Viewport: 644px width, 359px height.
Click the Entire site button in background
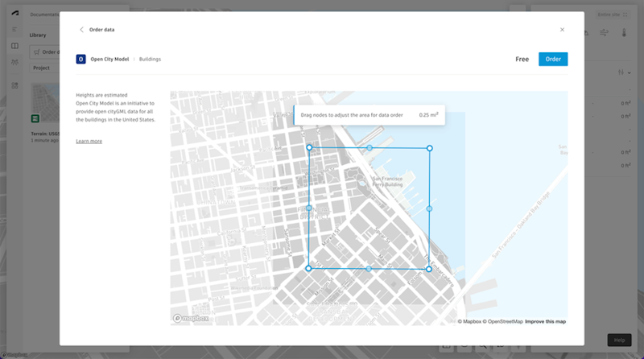point(613,14)
